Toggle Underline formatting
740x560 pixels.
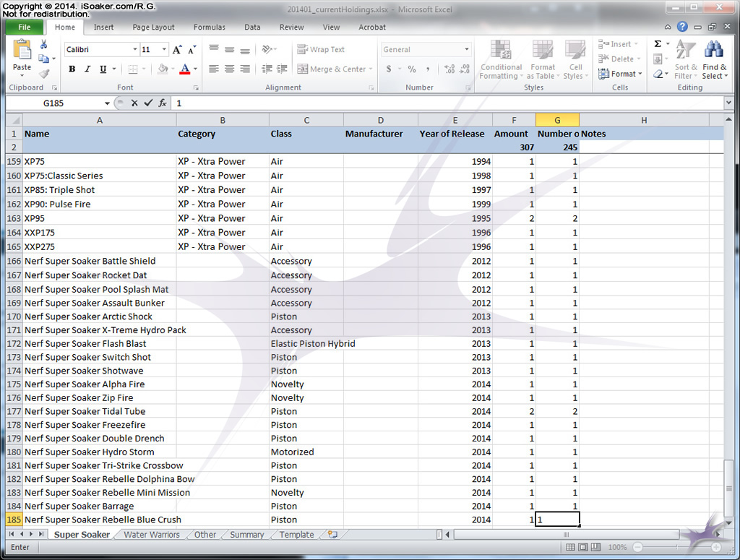point(103,69)
